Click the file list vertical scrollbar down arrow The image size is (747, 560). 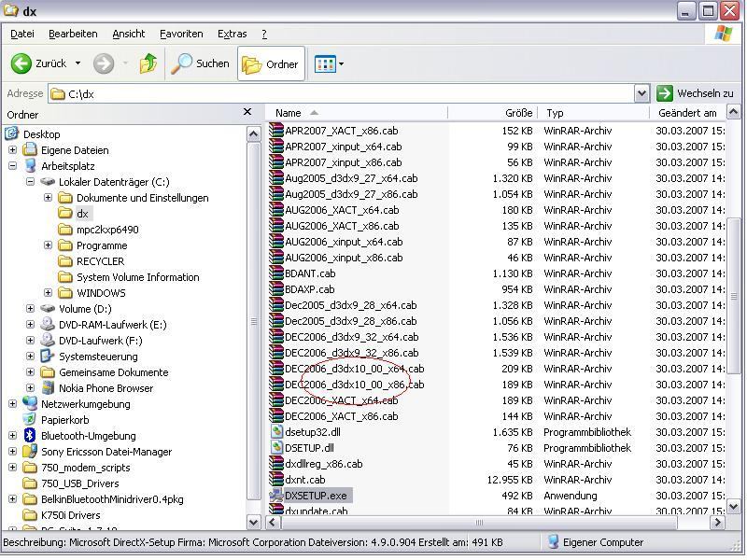734,506
